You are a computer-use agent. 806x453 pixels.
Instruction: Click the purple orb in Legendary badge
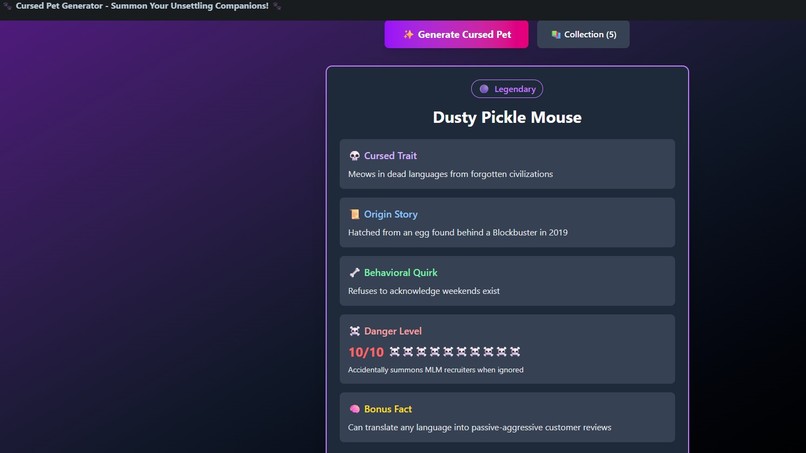(484, 89)
